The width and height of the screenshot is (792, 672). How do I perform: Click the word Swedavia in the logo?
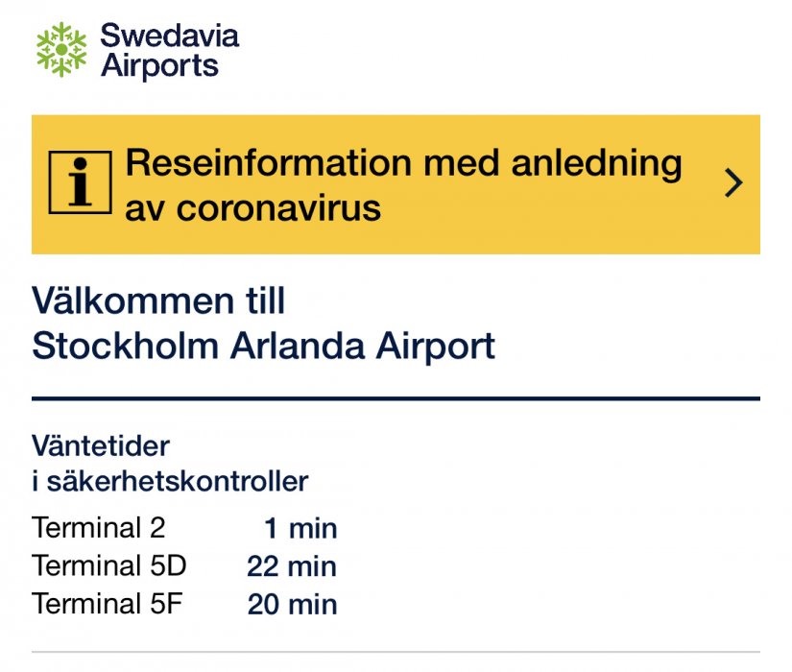[169, 36]
